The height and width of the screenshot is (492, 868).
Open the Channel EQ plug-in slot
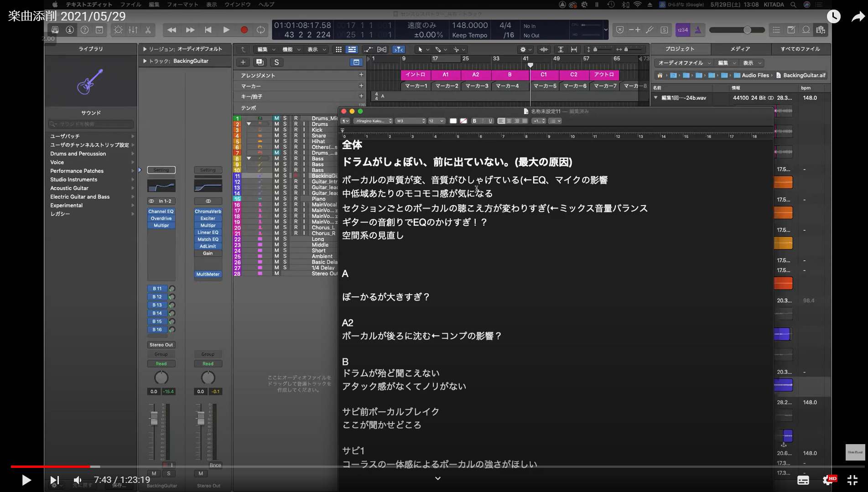[161, 212]
